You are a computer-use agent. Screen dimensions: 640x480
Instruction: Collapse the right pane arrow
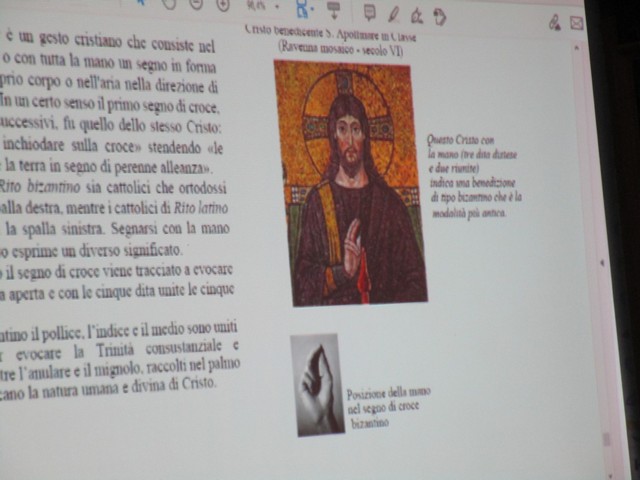coord(602,263)
